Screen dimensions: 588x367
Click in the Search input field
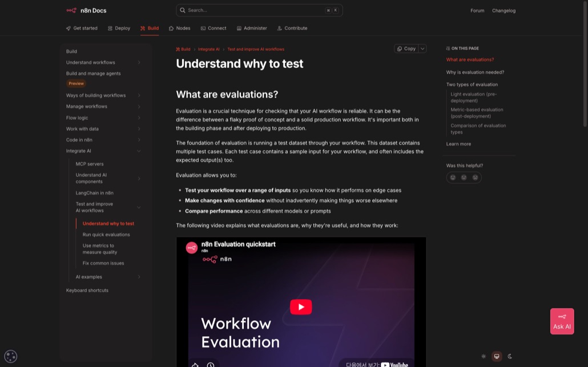coord(259,10)
